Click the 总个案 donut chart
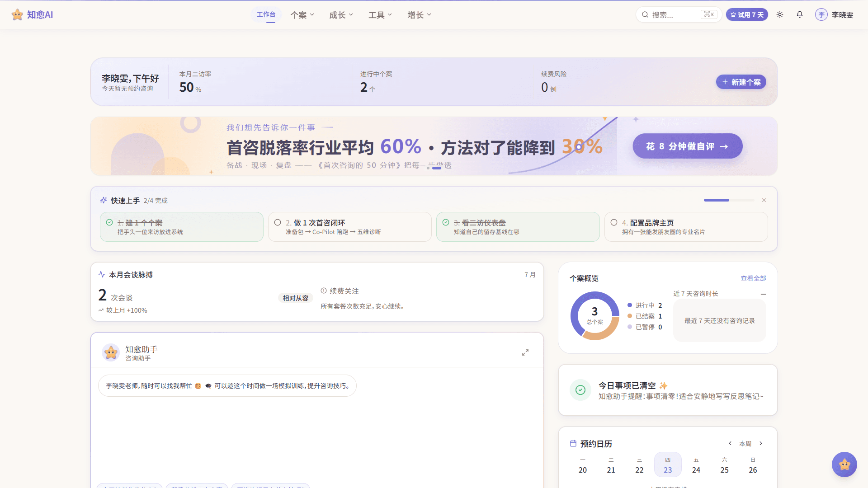Screen dimensions: 868x488 [x=594, y=315]
